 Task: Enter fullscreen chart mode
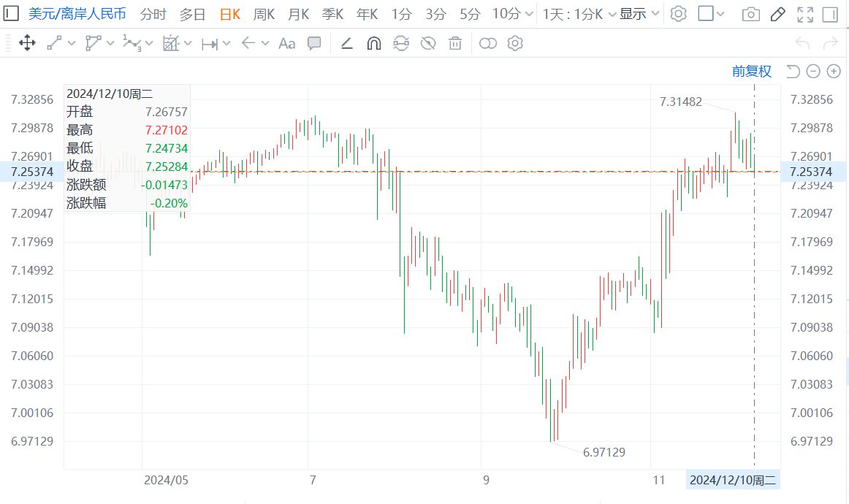tap(805, 14)
